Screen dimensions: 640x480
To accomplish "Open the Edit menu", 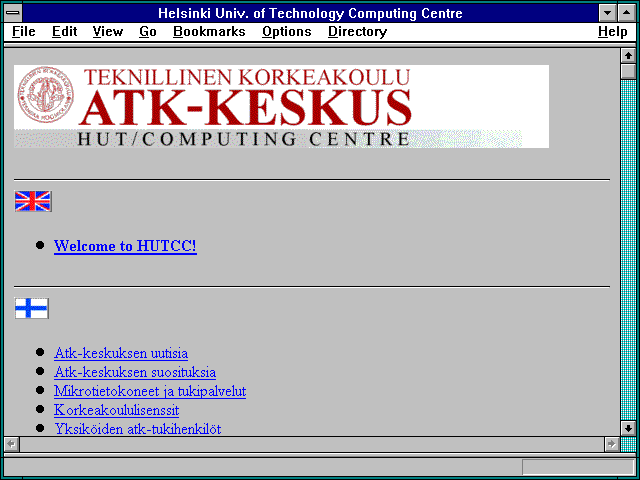I will click(x=64, y=31).
